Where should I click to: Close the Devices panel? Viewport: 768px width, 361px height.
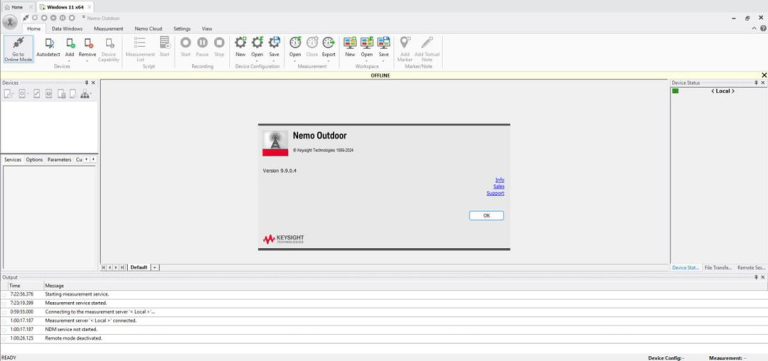93,83
